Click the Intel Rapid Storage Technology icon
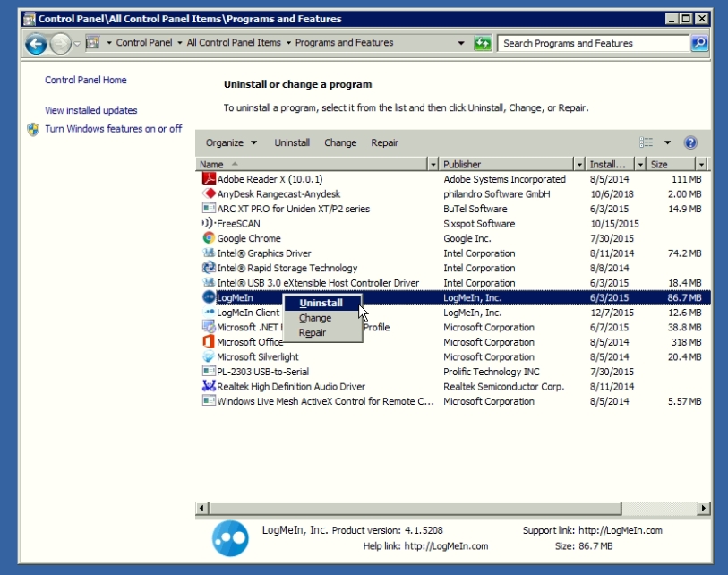This screenshot has height=575, width=728. point(209,268)
